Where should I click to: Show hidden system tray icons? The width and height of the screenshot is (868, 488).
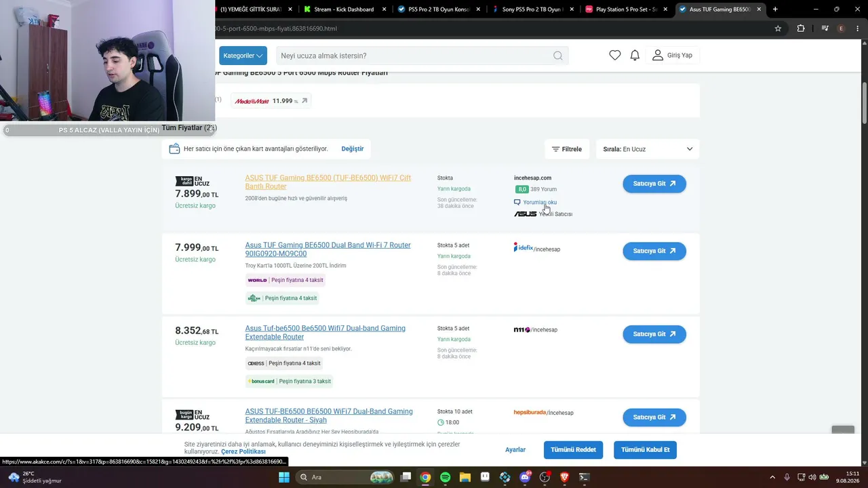773,477
